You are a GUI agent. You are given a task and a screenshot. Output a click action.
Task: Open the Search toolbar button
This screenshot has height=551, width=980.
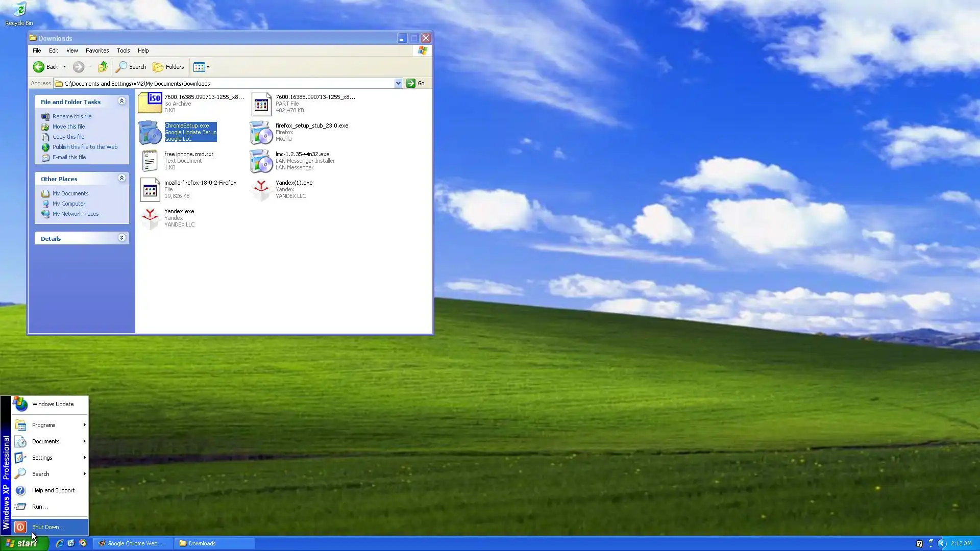click(x=131, y=67)
